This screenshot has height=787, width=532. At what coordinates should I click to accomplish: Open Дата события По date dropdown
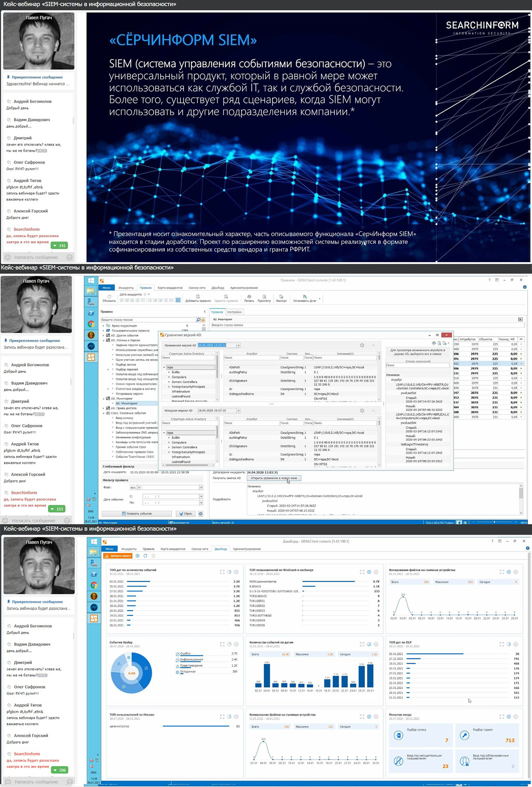(x=201, y=503)
